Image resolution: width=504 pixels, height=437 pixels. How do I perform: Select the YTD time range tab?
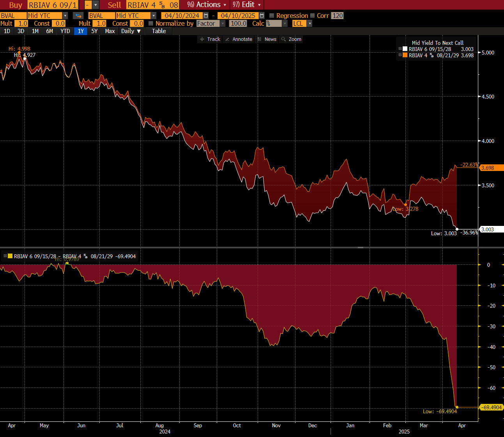65,31
